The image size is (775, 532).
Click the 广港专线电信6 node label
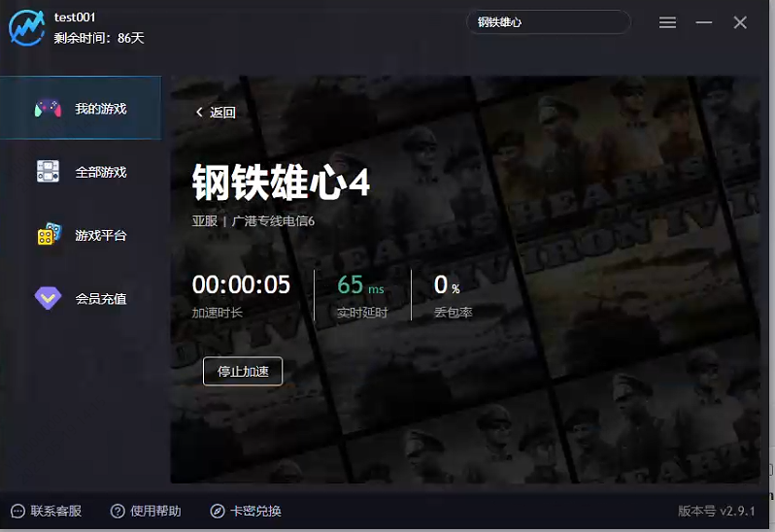[273, 220]
